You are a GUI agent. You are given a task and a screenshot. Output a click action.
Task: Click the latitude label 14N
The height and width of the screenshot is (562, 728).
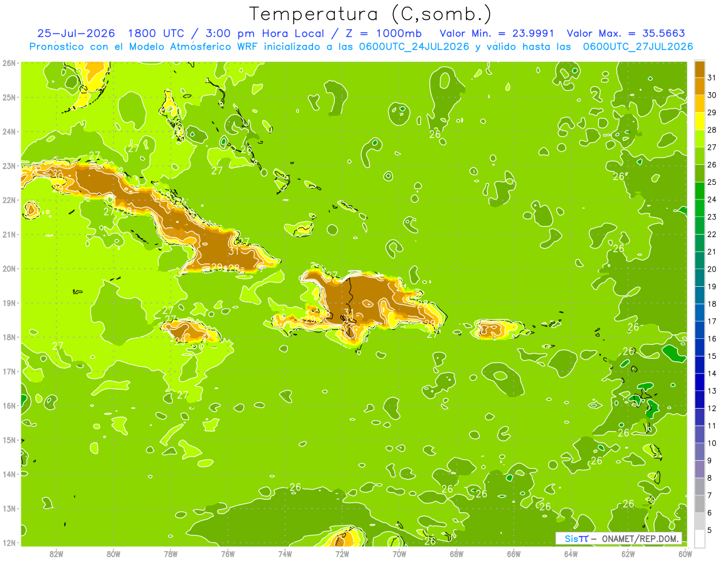8,474
